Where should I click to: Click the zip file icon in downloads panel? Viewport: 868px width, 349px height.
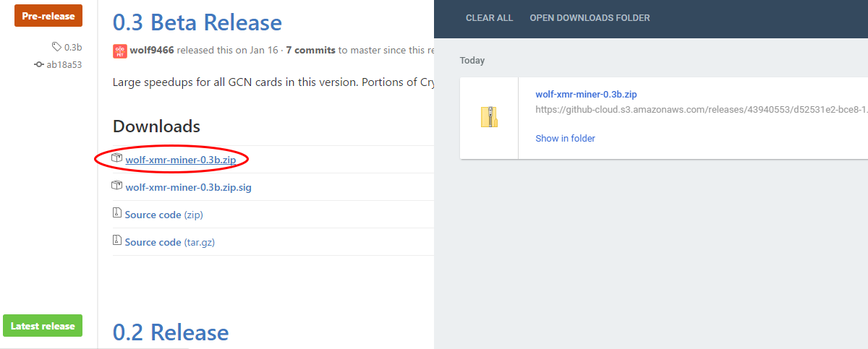pos(490,116)
